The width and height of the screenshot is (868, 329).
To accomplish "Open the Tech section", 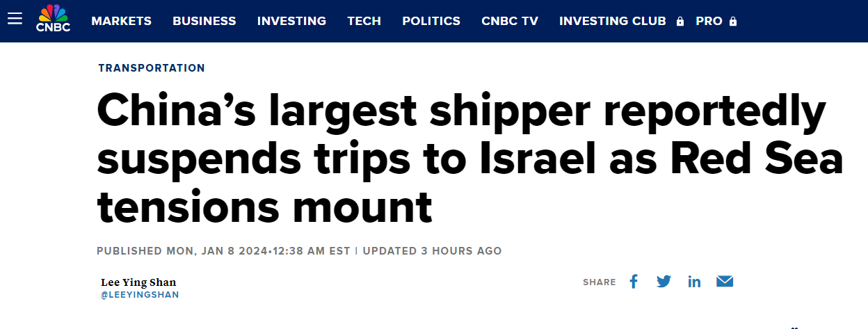I will click(x=364, y=21).
